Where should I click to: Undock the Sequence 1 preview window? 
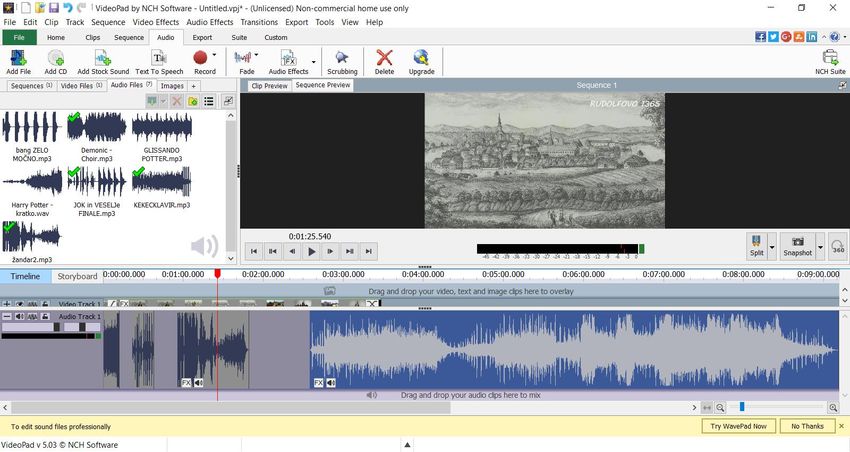click(x=842, y=85)
